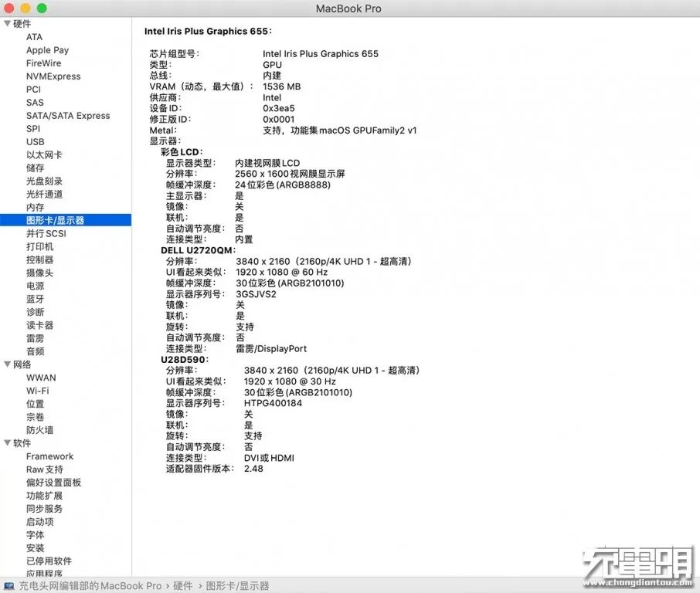700x593 pixels.
Task: Select ATA in the sidebar
Action: [x=34, y=37]
